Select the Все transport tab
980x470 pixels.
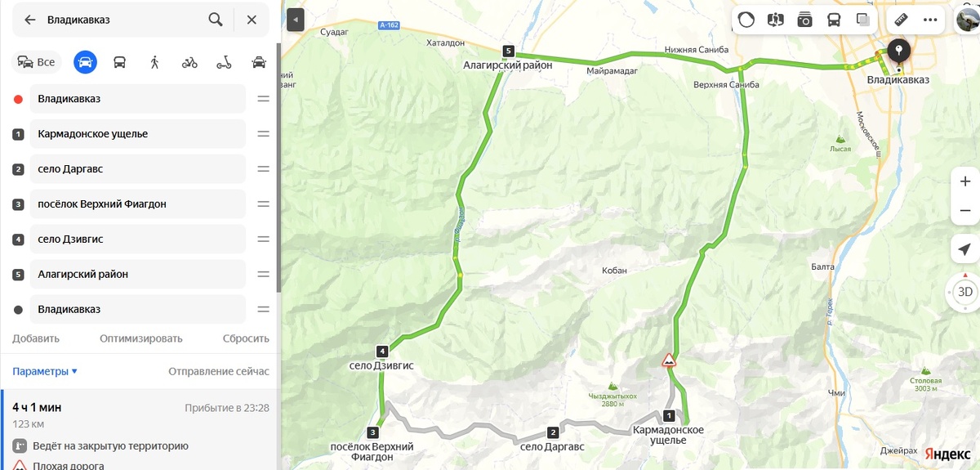coord(36,62)
